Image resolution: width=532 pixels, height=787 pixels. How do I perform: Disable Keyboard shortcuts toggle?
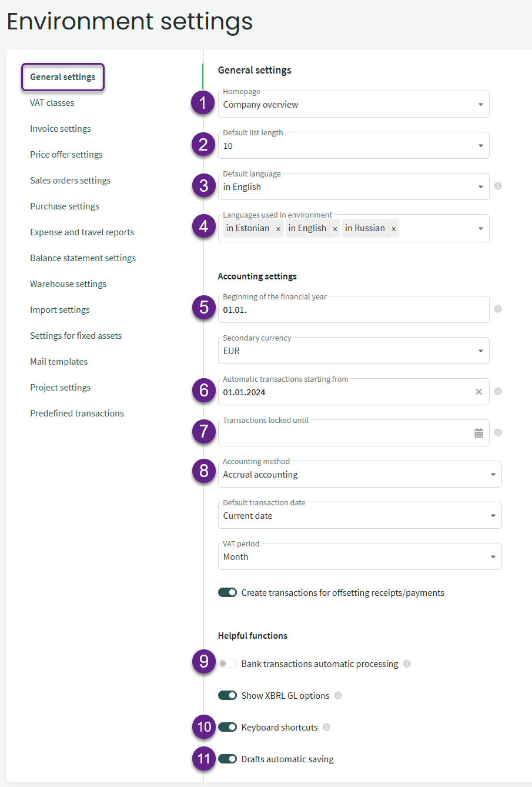(x=227, y=727)
